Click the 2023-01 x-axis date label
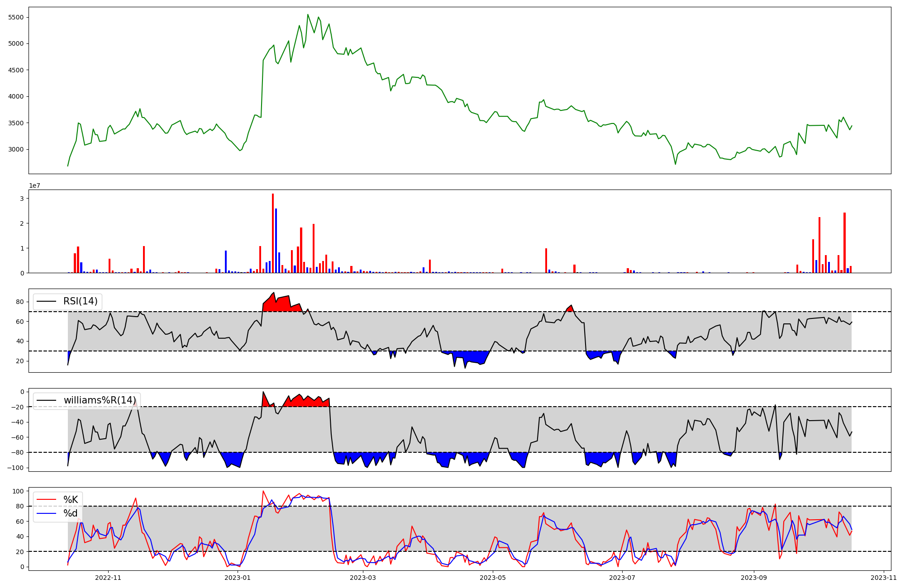 pyautogui.click(x=238, y=578)
